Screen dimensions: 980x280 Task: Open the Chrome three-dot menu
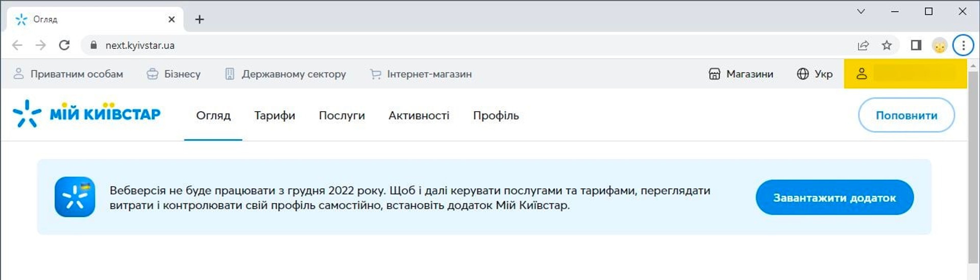(963, 45)
